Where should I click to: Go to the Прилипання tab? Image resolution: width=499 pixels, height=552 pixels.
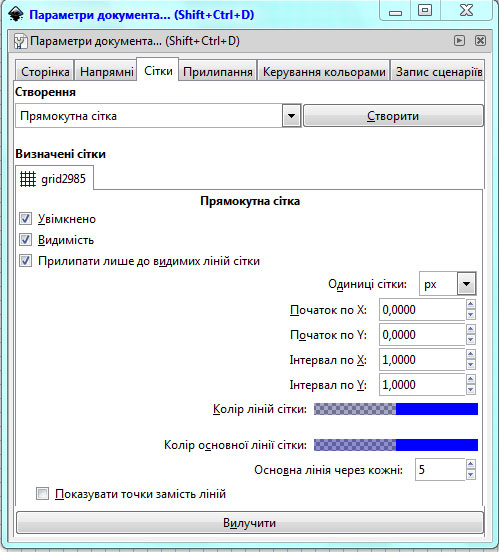pos(218,72)
